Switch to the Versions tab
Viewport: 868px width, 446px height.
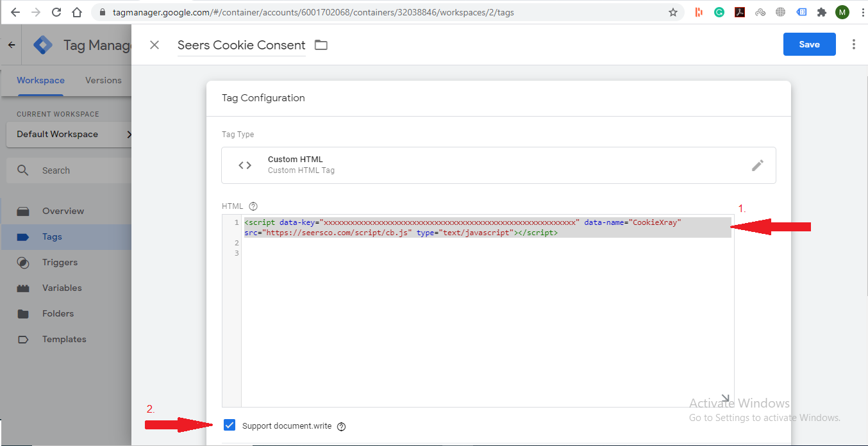pyautogui.click(x=103, y=80)
